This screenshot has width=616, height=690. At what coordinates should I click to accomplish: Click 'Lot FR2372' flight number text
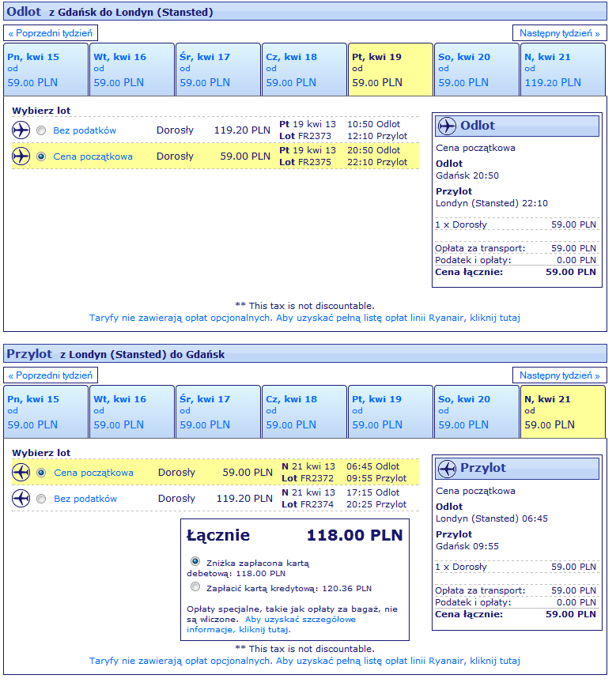click(x=308, y=478)
